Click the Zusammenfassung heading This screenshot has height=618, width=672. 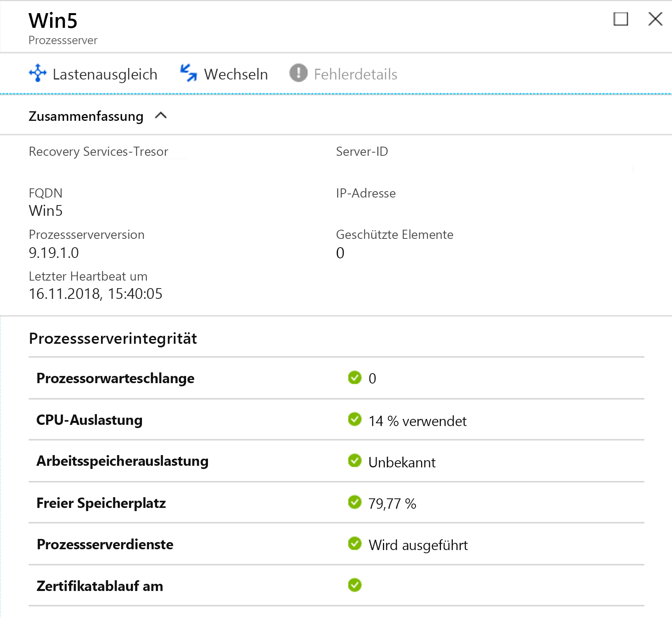(x=86, y=116)
